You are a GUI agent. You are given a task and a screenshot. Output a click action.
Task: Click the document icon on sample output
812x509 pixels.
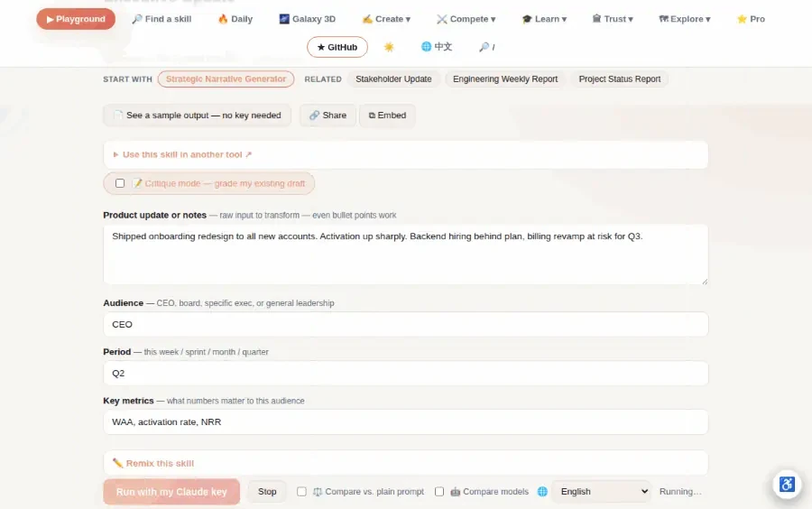point(118,116)
